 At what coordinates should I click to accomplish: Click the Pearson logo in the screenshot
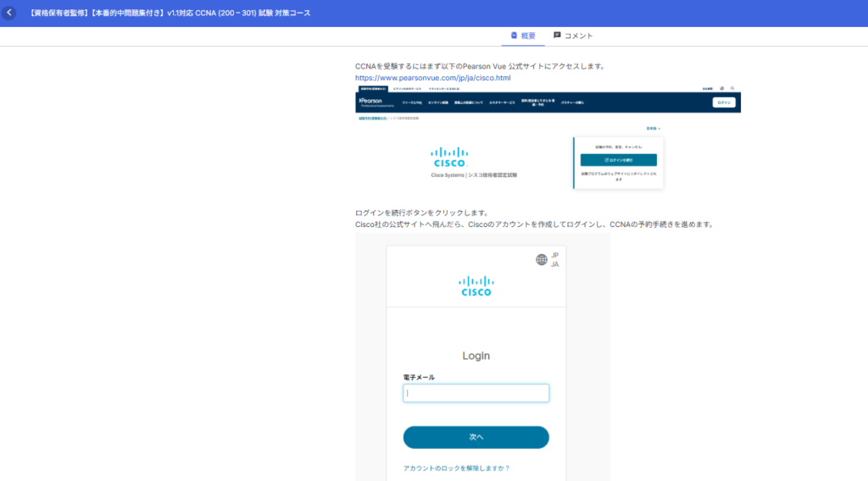[x=370, y=102]
